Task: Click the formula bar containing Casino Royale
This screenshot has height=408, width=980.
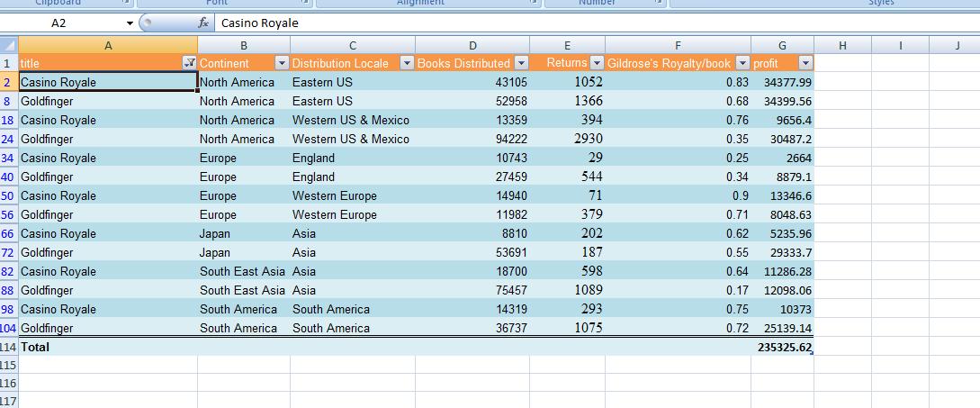Action: pos(597,23)
